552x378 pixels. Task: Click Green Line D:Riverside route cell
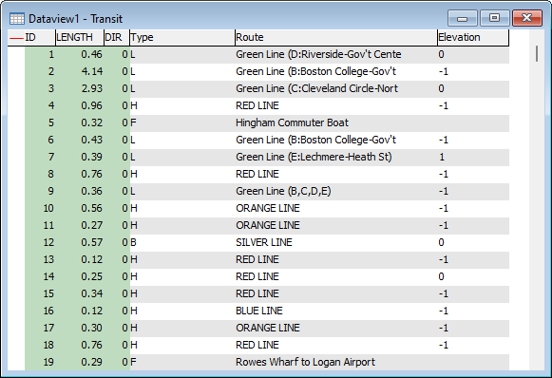point(336,54)
